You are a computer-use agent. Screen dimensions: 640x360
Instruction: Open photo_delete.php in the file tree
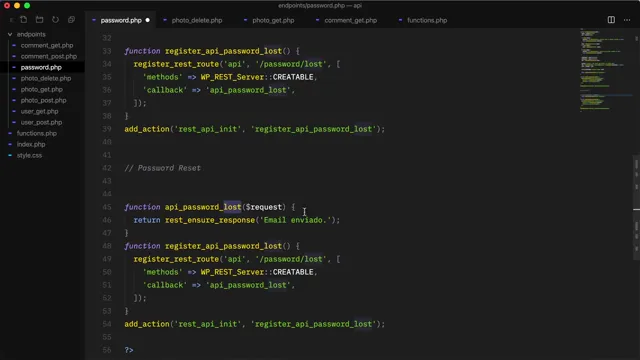coord(46,78)
